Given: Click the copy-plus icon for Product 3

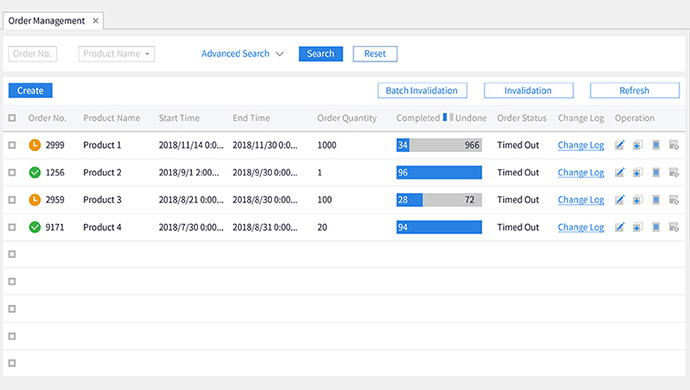Looking at the screenshot, I should click(638, 200).
